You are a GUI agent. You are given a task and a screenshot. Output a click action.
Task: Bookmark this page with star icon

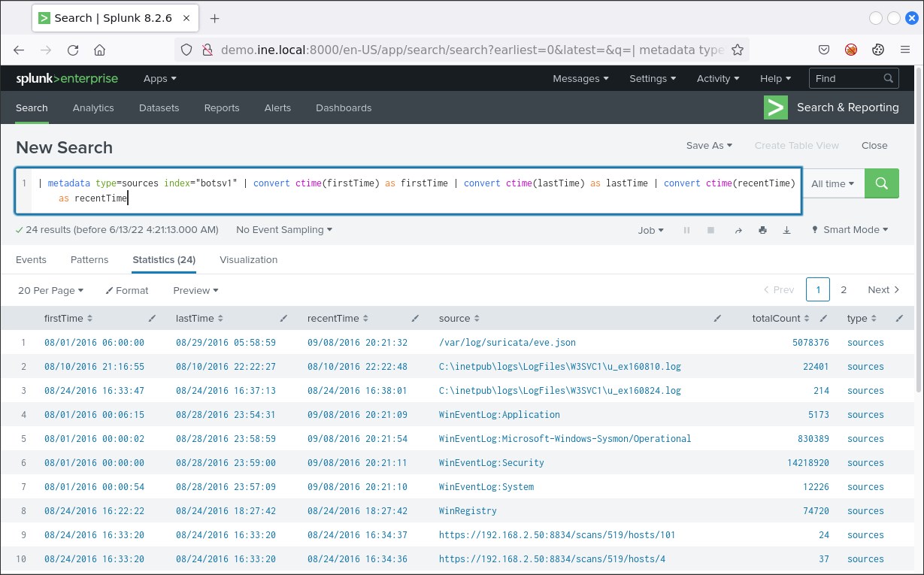[738, 50]
